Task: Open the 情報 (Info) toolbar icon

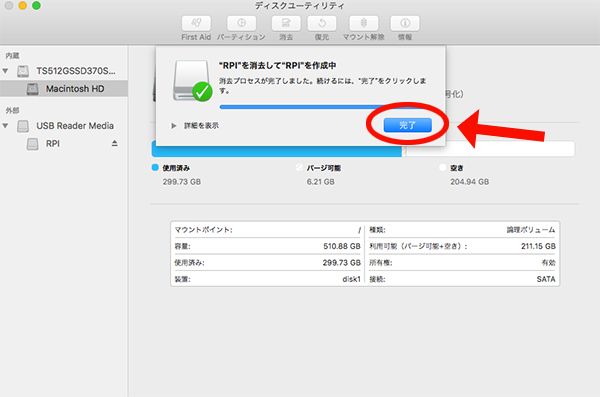Action: 405,23
